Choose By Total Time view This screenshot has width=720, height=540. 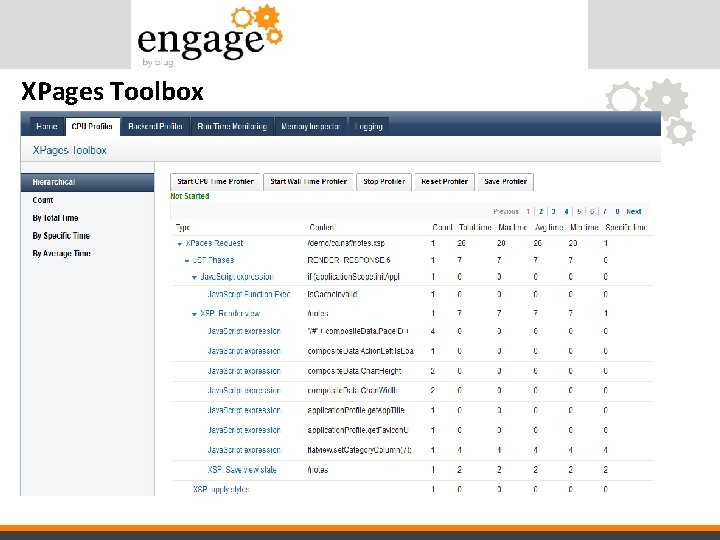point(55,218)
